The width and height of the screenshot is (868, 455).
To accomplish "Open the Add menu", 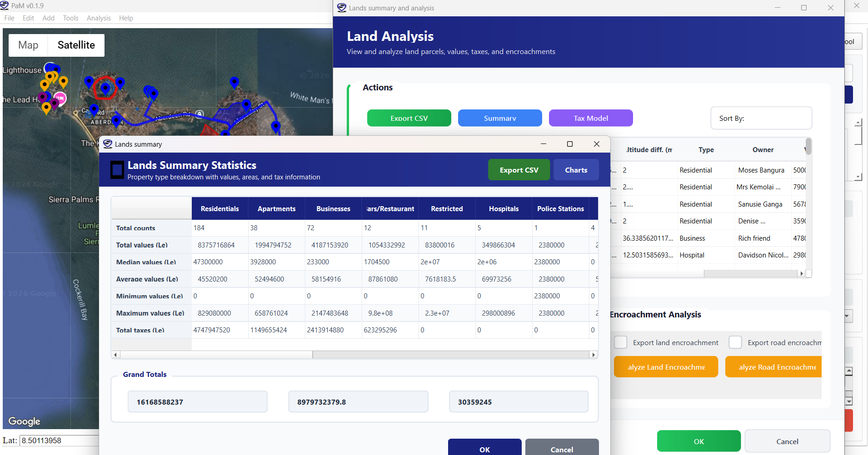I will 48,18.
